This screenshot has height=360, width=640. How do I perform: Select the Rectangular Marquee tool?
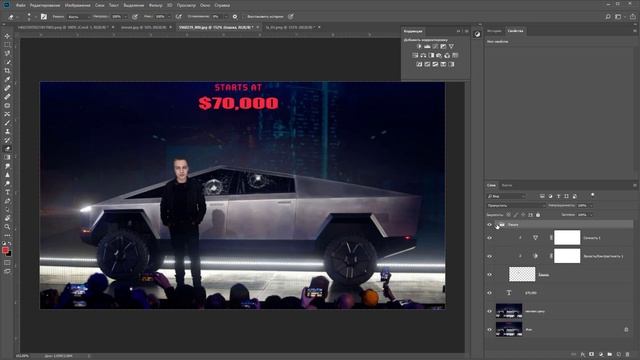(x=7, y=44)
